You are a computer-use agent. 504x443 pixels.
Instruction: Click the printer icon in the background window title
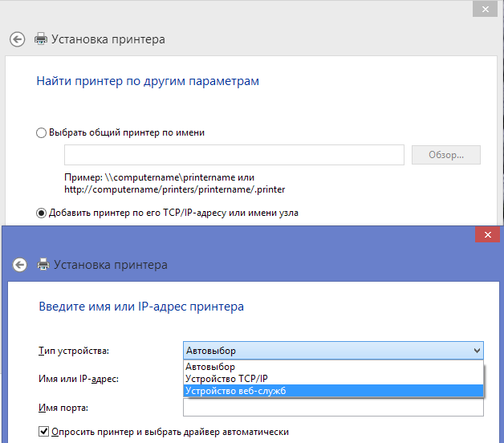[40, 39]
